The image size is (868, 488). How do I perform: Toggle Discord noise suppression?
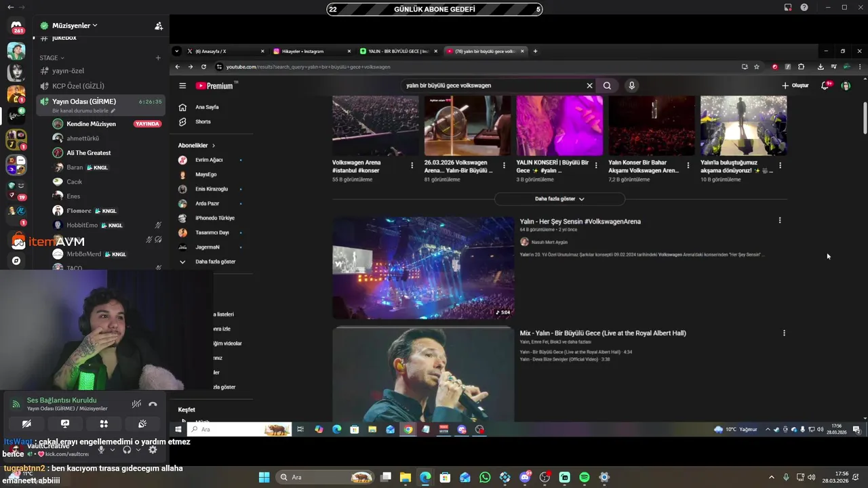tap(136, 405)
